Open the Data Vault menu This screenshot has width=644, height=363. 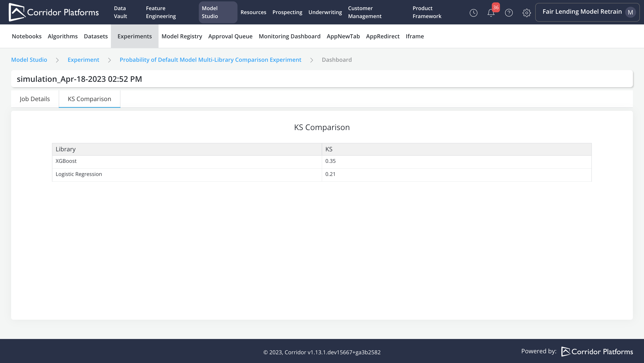(120, 12)
